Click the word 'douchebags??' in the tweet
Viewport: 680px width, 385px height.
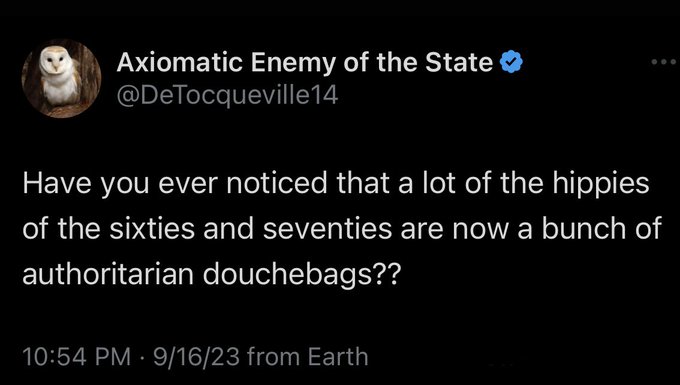[300, 275]
